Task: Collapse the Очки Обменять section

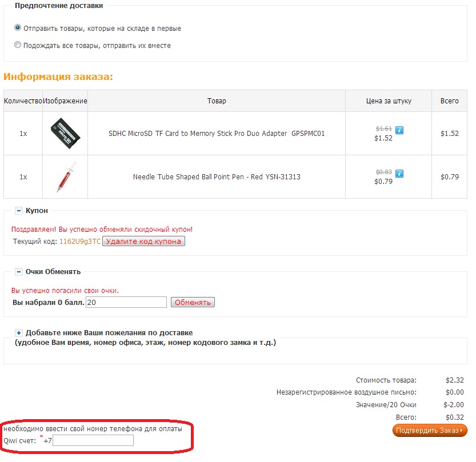Action: [x=18, y=272]
